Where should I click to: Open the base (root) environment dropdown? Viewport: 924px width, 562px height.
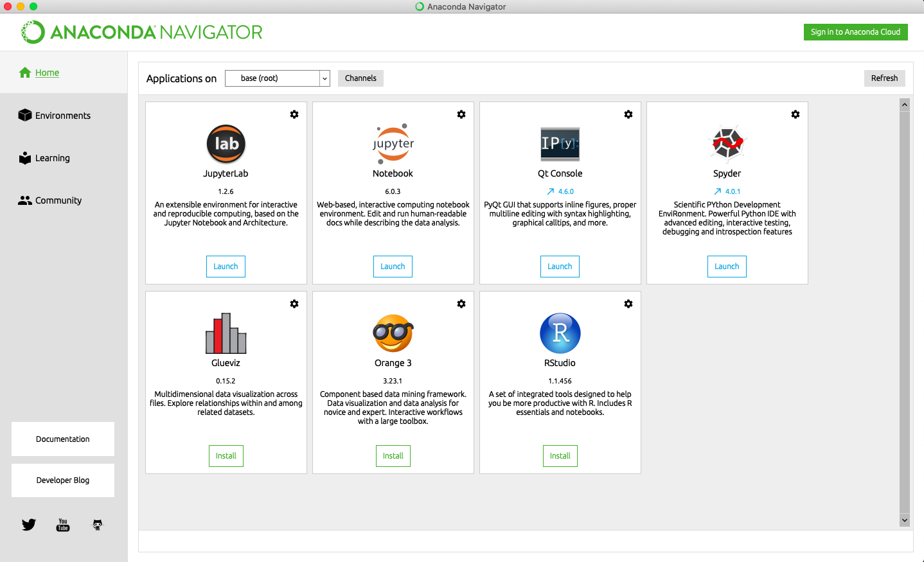click(x=278, y=78)
